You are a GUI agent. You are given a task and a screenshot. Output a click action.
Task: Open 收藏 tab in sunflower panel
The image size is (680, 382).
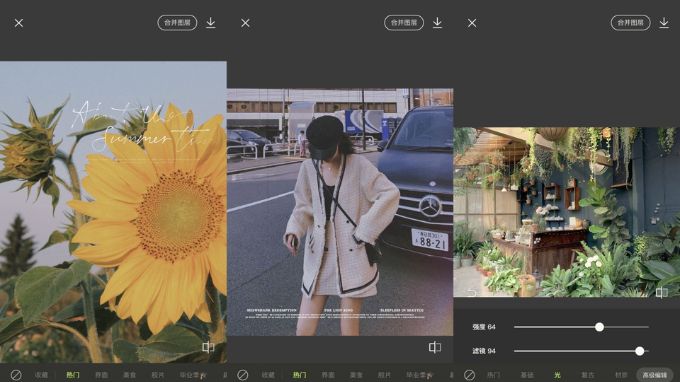click(41, 375)
